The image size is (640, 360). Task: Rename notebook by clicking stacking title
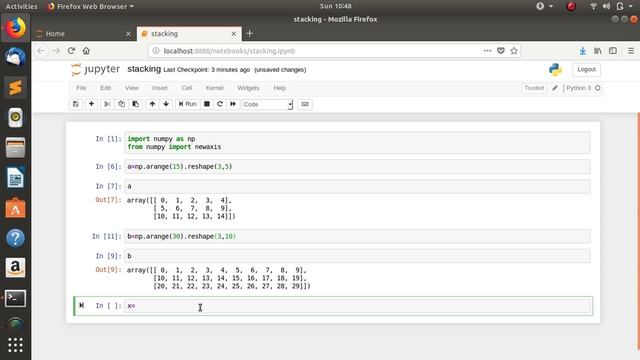click(x=144, y=69)
